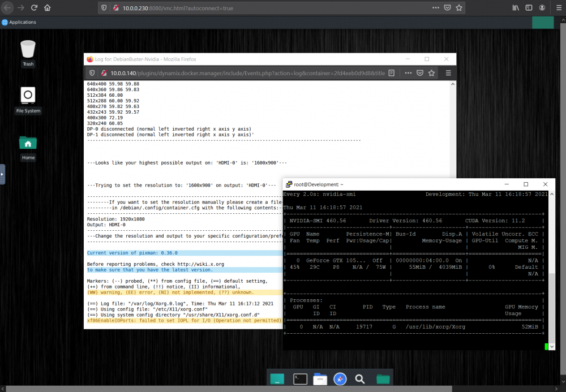Bookmark the page with outer star icon
This screenshot has width=566, height=392.
click(x=459, y=8)
